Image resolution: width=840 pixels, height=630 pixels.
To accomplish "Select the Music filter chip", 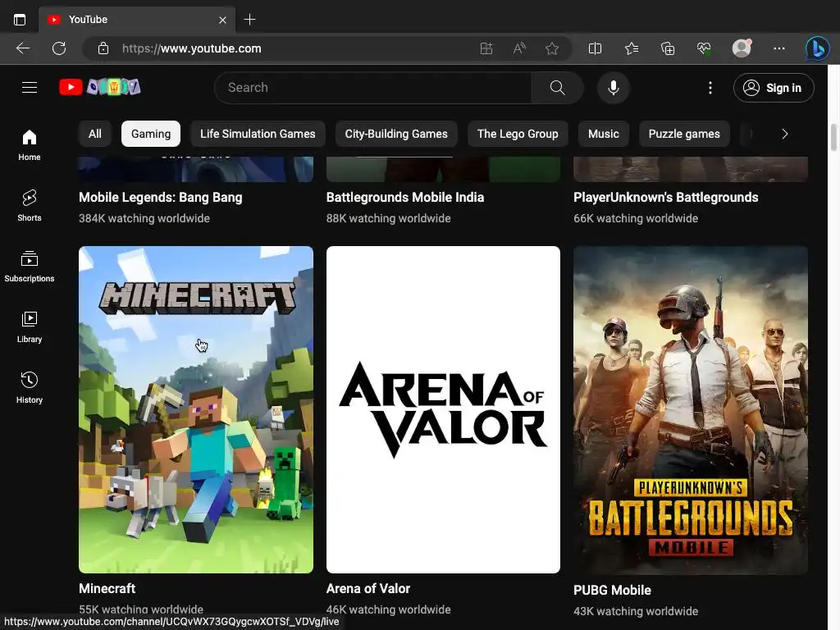I will (603, 134).
